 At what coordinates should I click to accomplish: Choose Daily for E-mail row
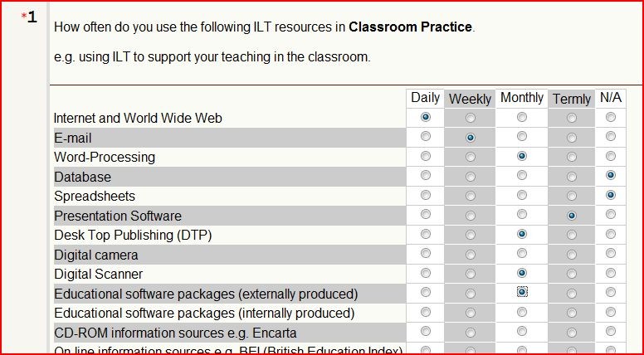tap(426, 136)
